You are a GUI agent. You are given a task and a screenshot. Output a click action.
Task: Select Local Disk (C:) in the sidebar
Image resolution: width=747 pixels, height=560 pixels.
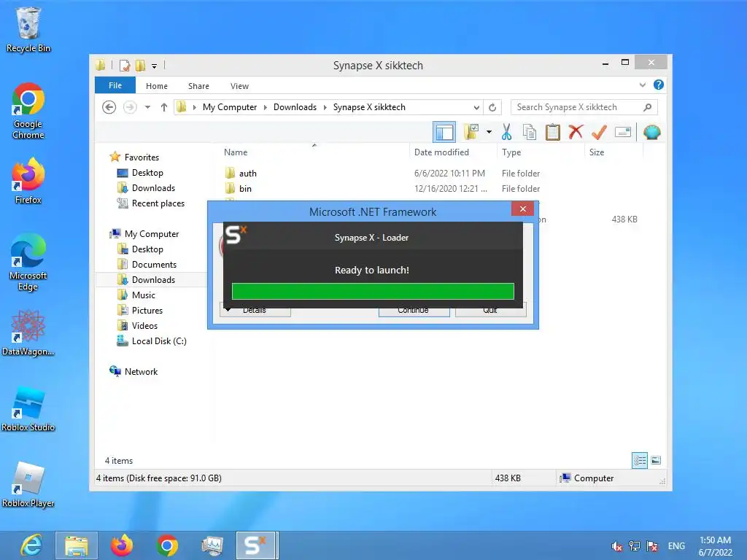point(158,341)
